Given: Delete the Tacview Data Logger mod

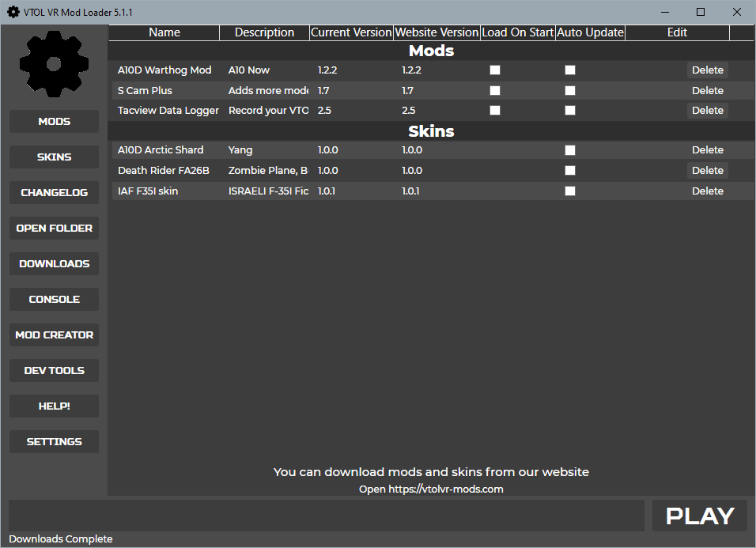Looking at the screenshot, I should (x=707, y=111).
